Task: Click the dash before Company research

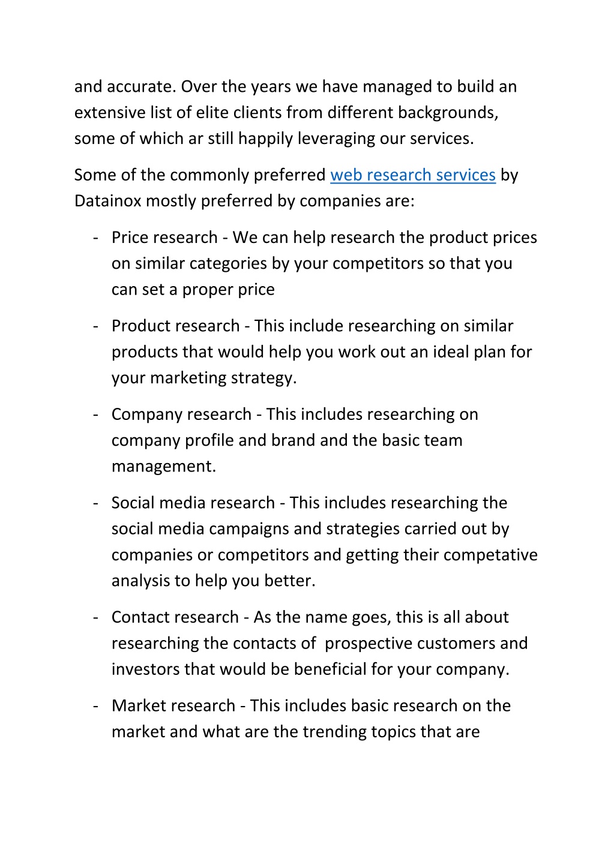Action: [96, 415]
